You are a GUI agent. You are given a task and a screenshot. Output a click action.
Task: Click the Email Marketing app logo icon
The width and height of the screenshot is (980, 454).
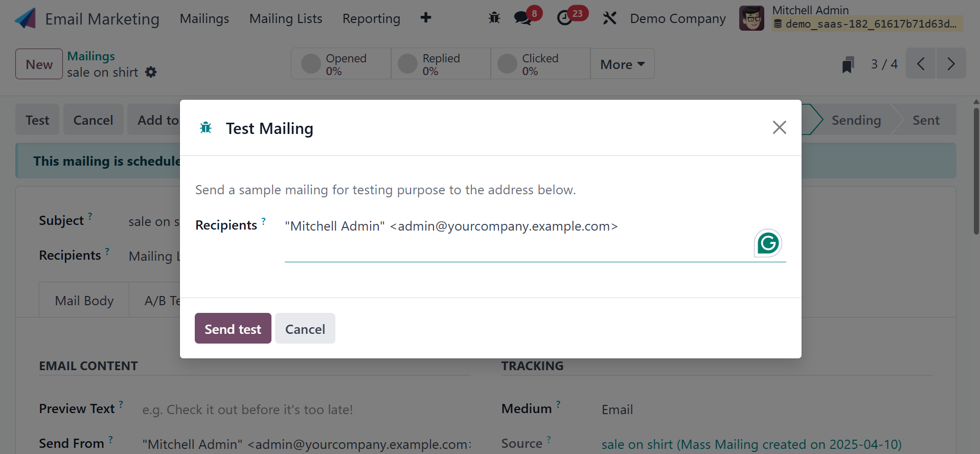[26, 18]
